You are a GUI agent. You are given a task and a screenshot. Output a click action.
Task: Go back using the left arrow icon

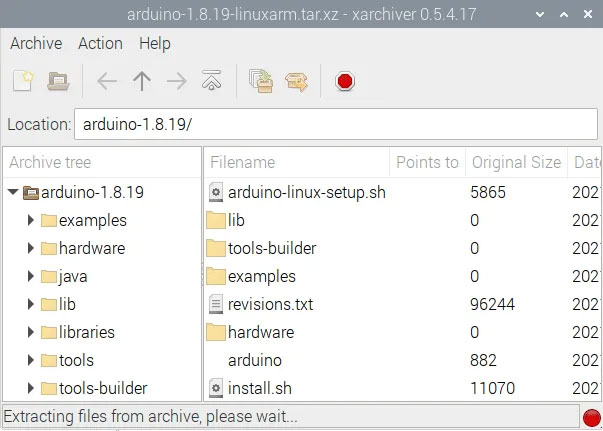click(x=107, y=81)
